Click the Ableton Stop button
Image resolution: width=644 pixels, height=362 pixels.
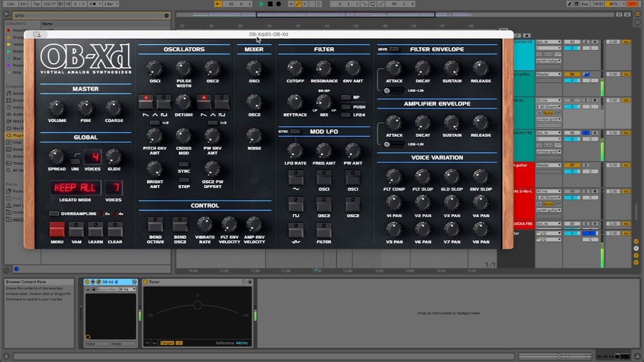(270, 4)
